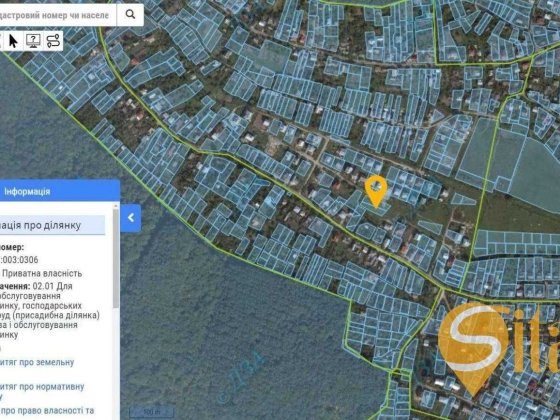560x420 pixels.
Task: Click the 100 m scale bar
Action: click(152, 411)
